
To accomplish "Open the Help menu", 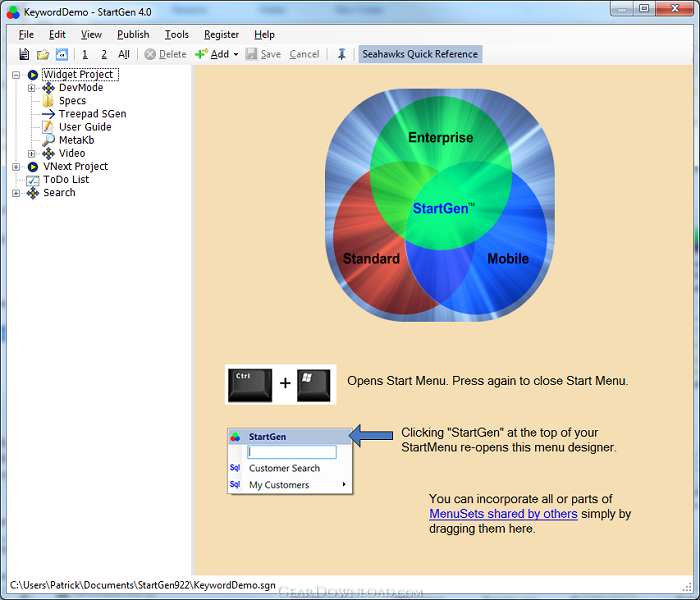I will (x=264, y=34).
